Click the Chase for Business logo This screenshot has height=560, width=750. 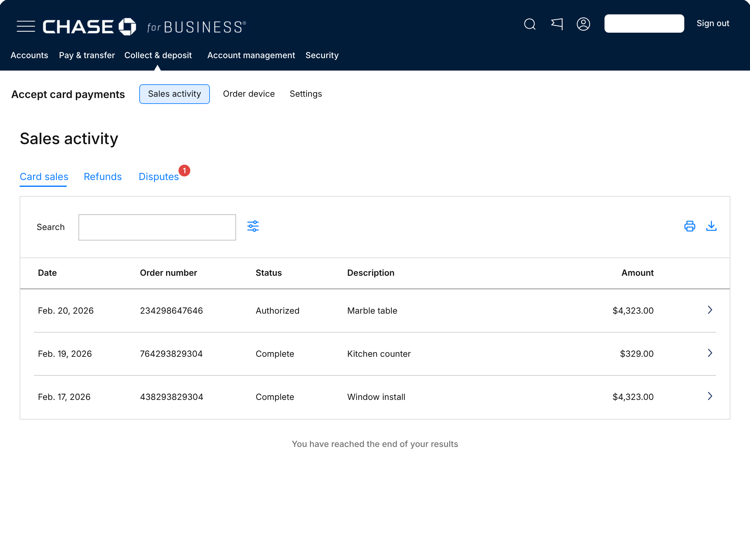pos(144,26)
